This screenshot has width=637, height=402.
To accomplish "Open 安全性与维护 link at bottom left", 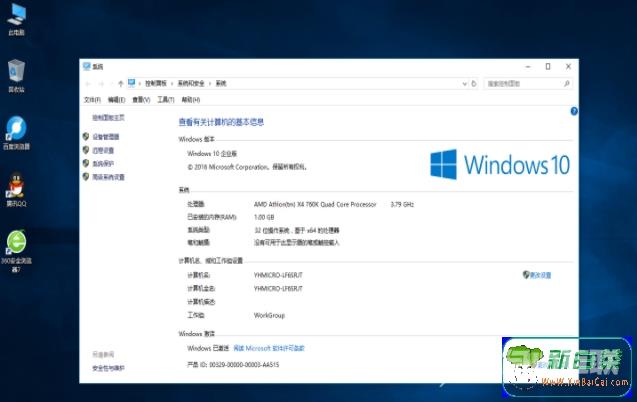I will click(108, 368).
